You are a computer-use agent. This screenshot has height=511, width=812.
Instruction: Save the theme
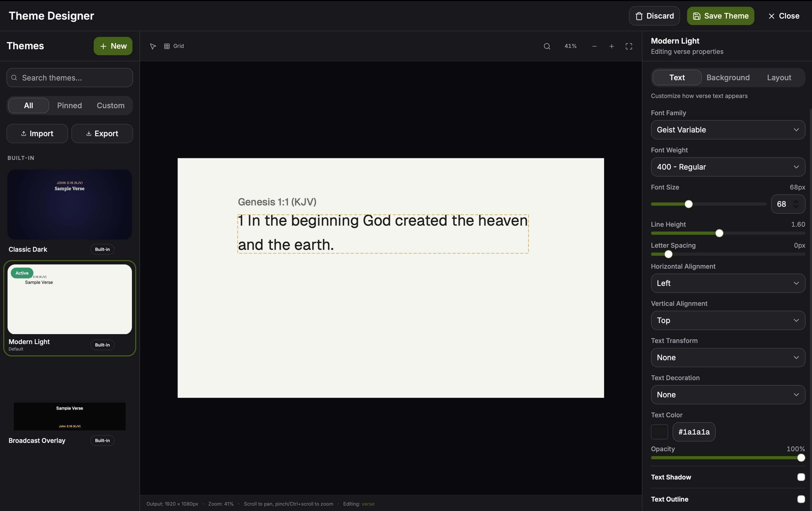click(x=721, y=16)
